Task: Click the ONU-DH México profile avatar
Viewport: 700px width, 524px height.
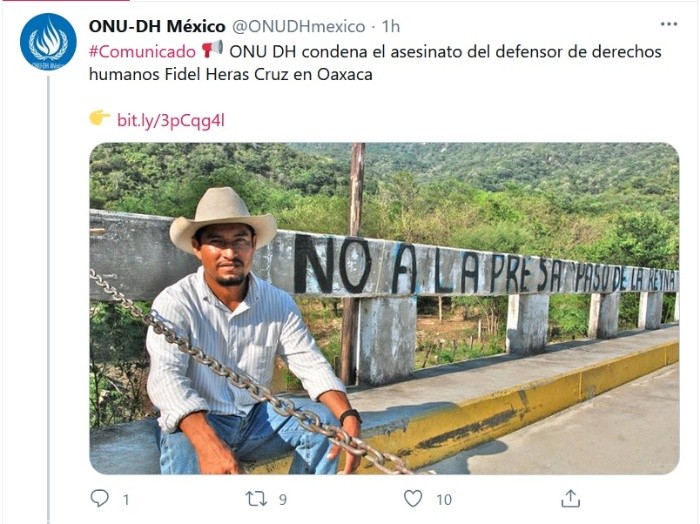Action: coord(48,42)
